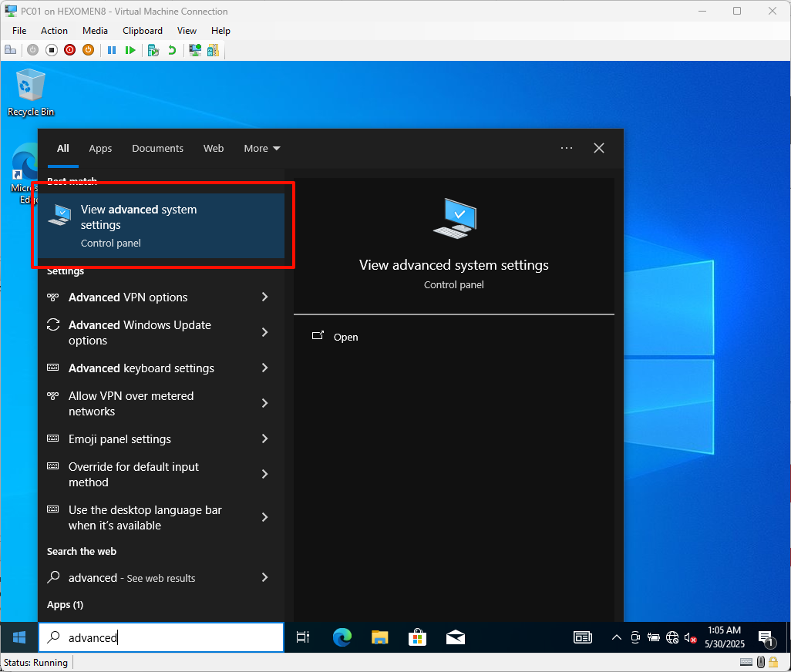Launch Microsoft Store from the taskbar
Image resolution: width=791 pixels, height=672 pixels.
coord(417,637)
